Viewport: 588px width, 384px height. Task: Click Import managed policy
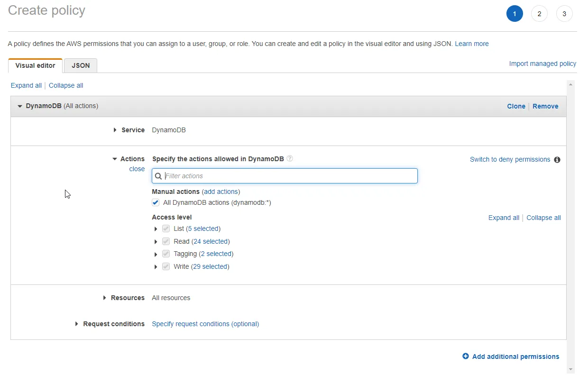[542, 64]
